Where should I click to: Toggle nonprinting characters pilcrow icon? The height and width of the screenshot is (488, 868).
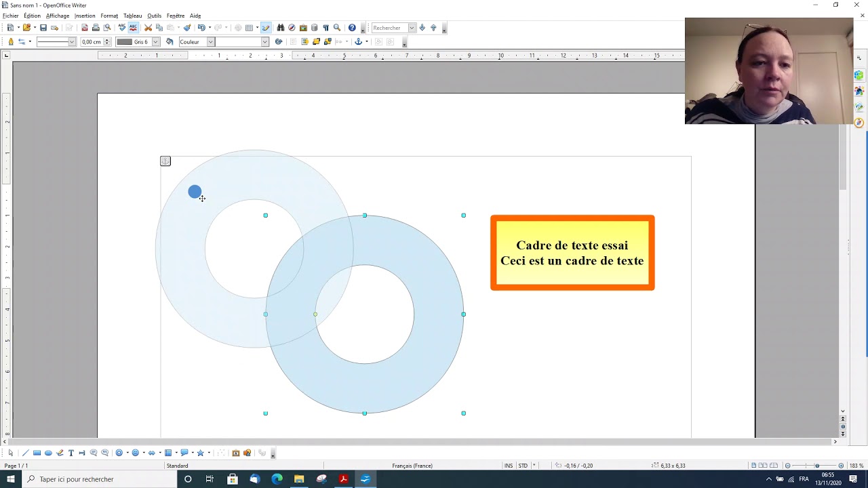tap(325, 28)
